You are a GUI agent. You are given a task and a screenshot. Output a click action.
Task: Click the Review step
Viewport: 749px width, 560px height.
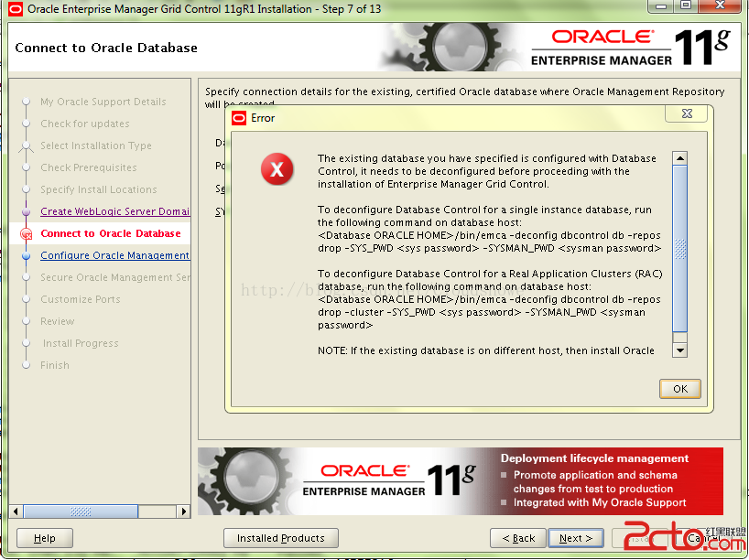(x=58, y=321)
